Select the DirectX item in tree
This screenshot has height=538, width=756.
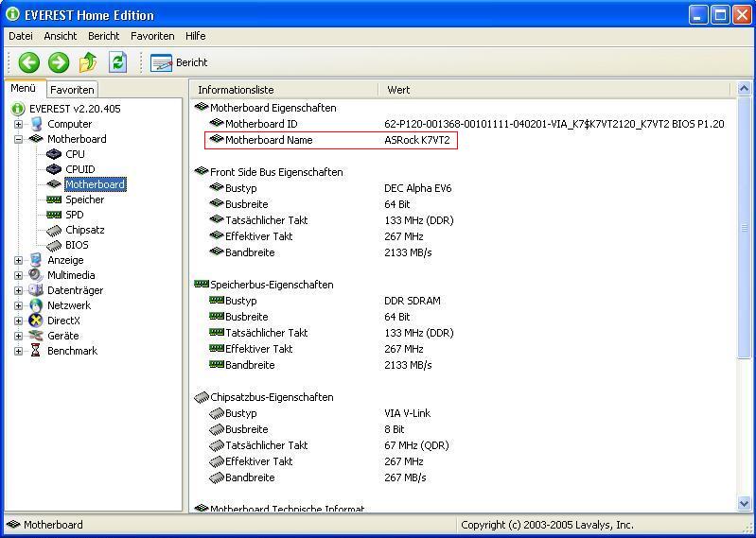[63, 321]
